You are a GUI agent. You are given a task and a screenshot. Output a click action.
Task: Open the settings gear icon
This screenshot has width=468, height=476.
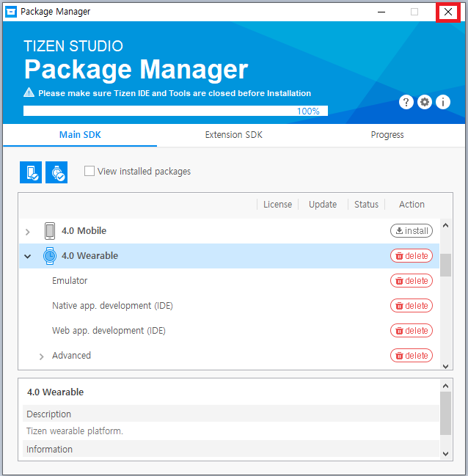(425, 102)
